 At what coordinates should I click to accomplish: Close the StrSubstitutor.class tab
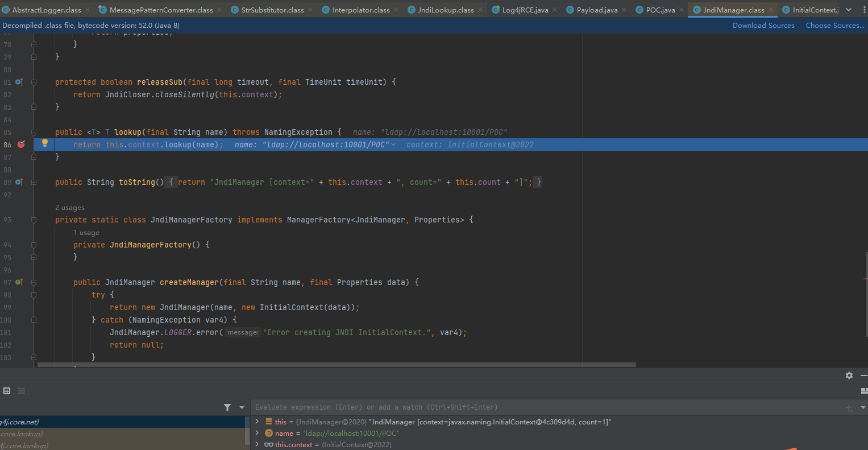click(x=310, y=10)
